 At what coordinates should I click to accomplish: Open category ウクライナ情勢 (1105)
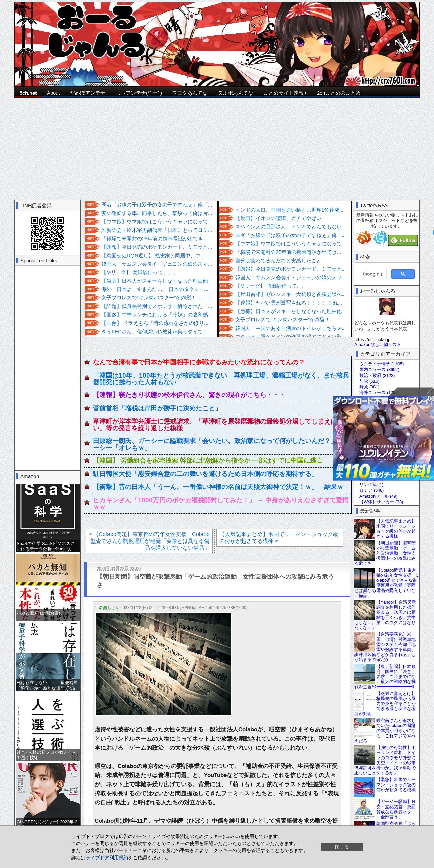click(x=381, y=364)
